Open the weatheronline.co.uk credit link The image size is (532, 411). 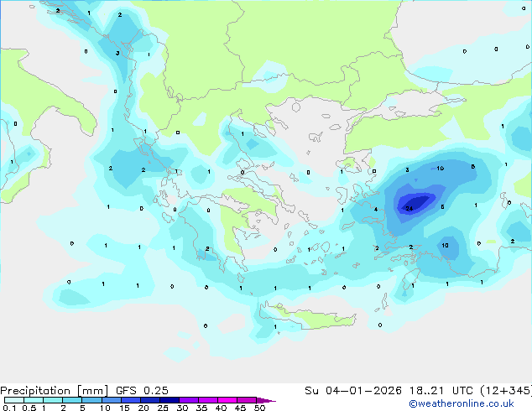click(x=462, y=403)
